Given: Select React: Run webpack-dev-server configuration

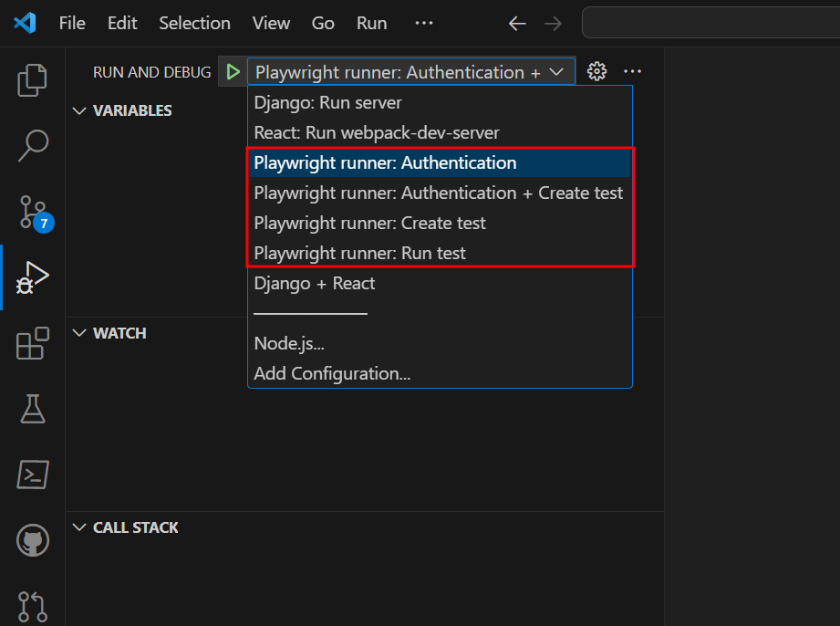Looking at the screenshot, I should click(440, 132).
